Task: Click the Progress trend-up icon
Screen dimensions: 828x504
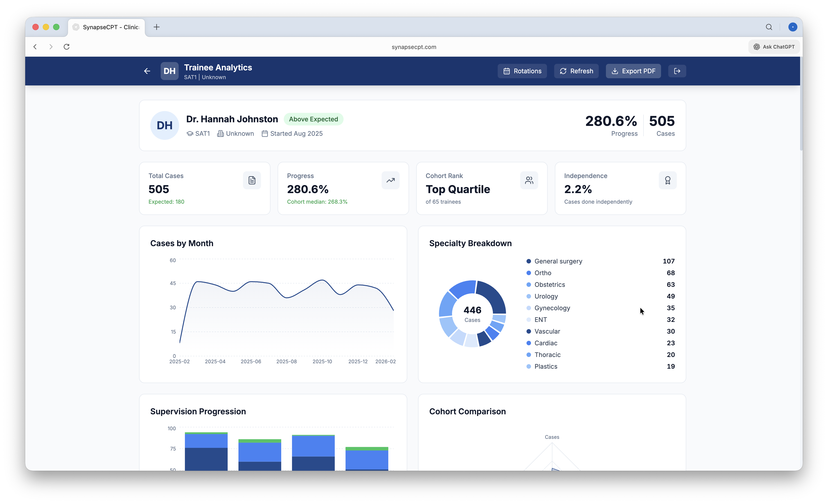Action: point(390,180)
